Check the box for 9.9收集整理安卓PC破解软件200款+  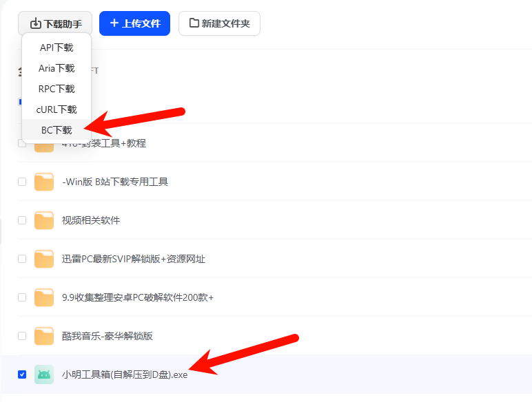pyautogui.click(x=22, y=297)
